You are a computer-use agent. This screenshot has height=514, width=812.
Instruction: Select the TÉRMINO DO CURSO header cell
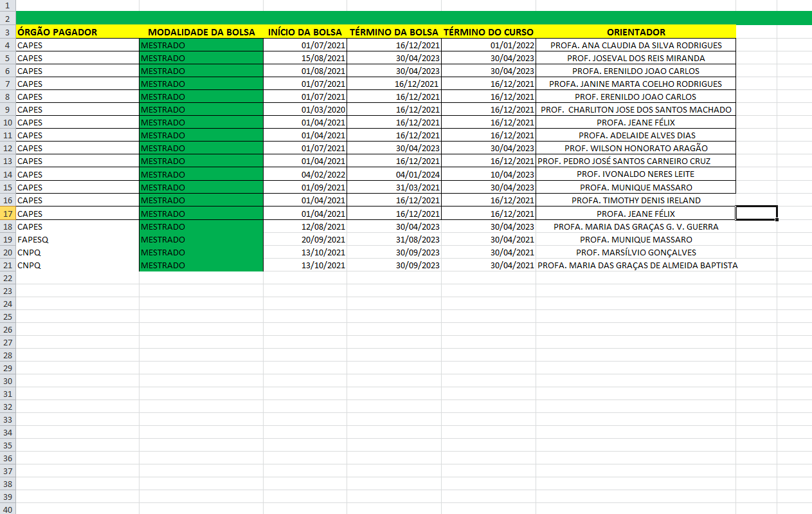click(489, 32)
